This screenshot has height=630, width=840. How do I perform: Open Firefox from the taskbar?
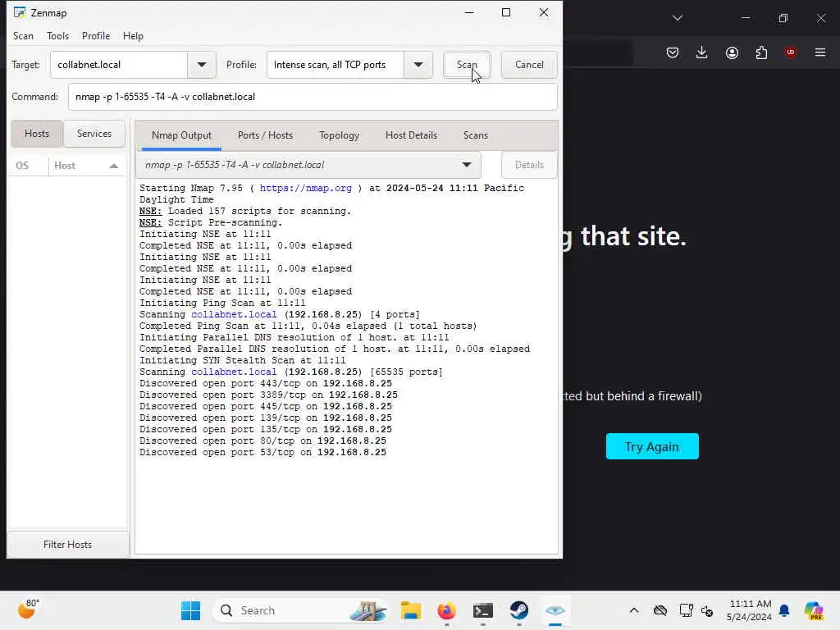447,610
